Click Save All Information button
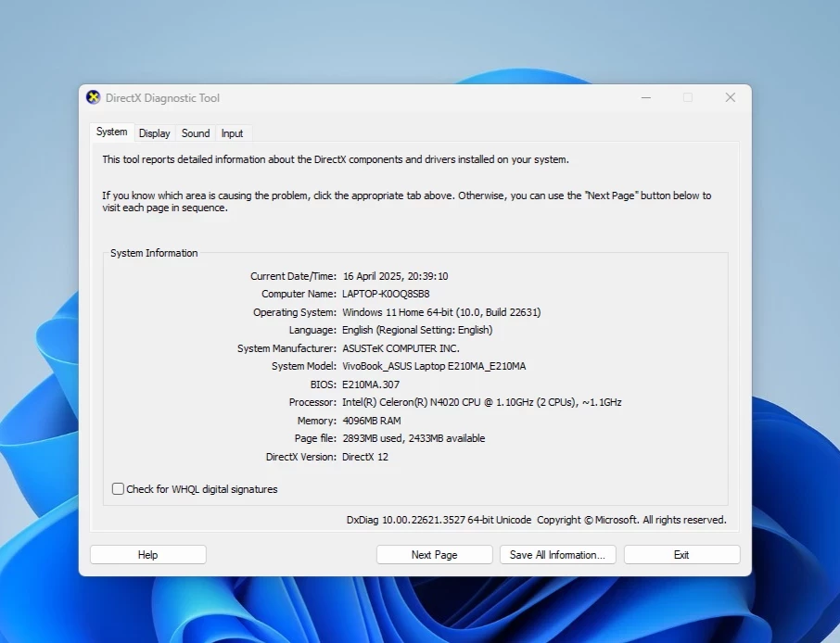 click(557, 555)
